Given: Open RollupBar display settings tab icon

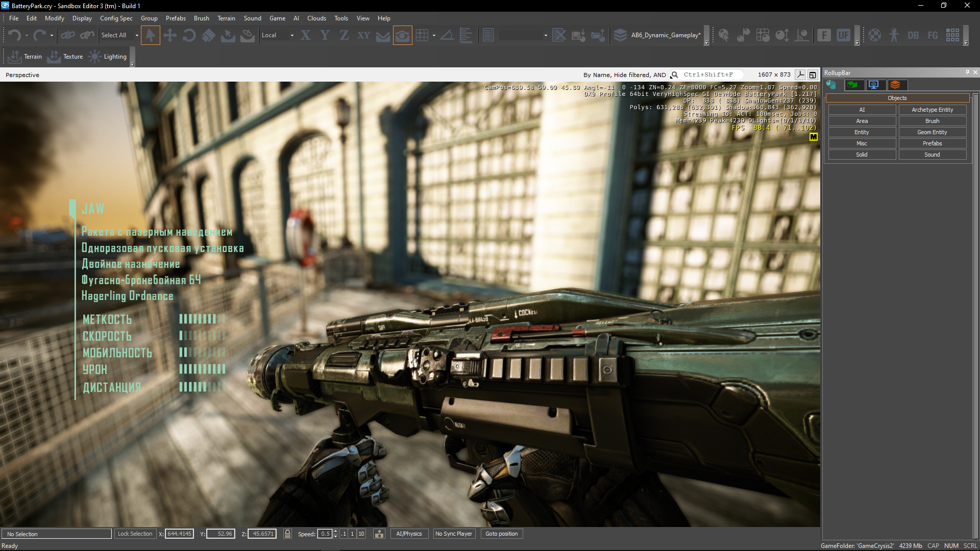Looking at the screenshot, I should tap(874, 85).
